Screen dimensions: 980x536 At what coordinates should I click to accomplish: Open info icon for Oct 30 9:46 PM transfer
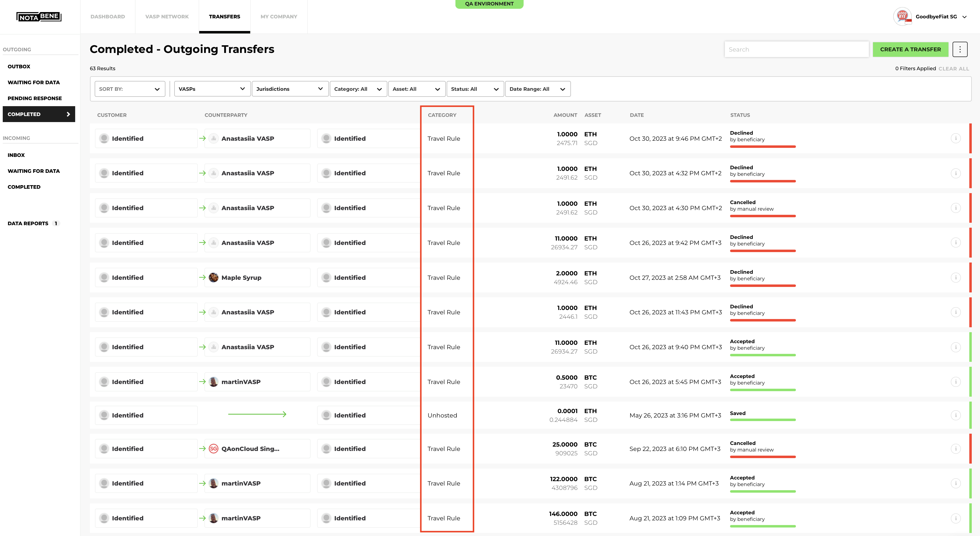tap(956, 139)
